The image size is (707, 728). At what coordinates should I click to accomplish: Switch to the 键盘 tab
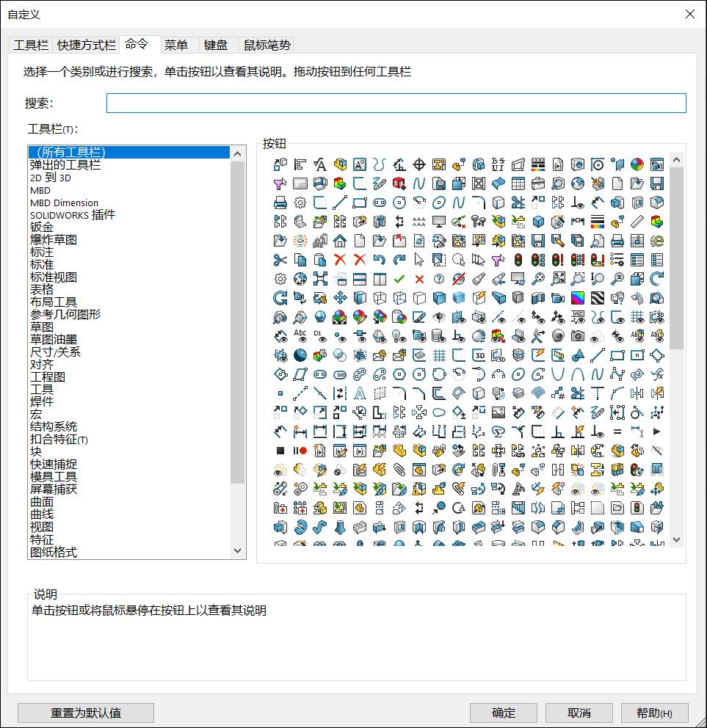tap(216, 45)
